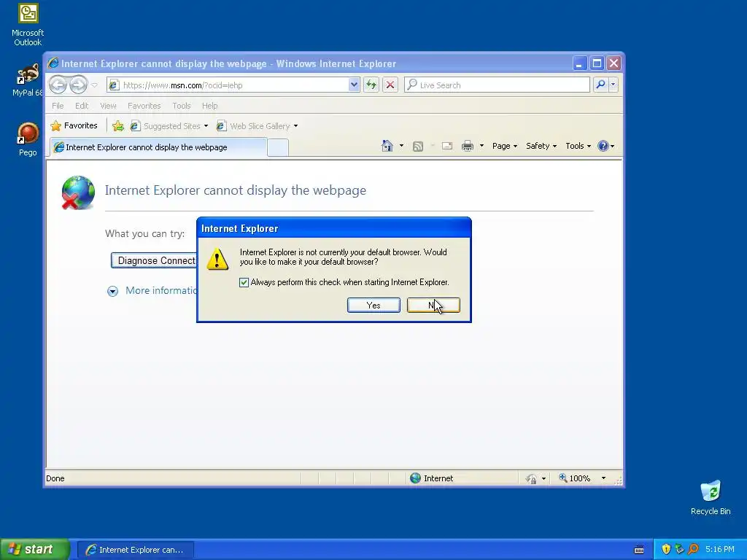Select the MyPal 68 desktop shortcut
Image resolution: width=747 pixels, height=560 pixels.
point(28,79)
